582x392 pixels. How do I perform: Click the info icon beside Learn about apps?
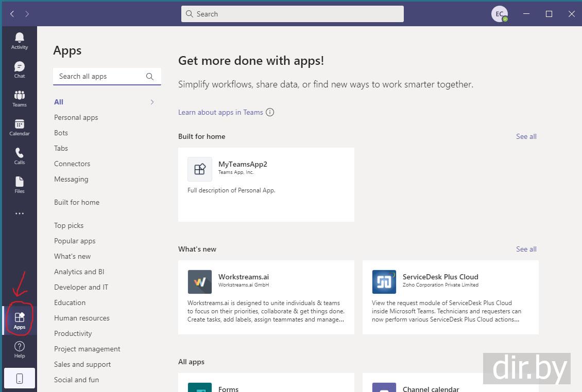[270, 112]
